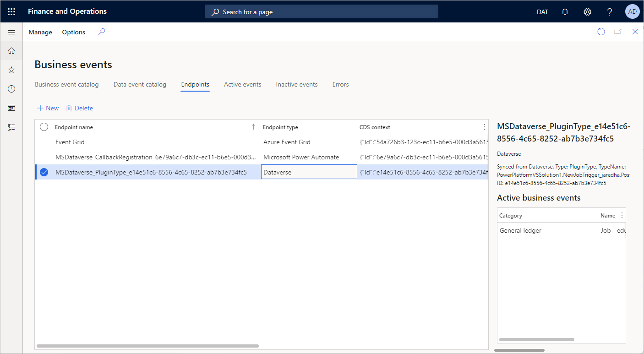The width and height of the screenshot is (644, 354).
Task: Click the help question mark icon
Action: pyautogui.click(x=610, y=12)
